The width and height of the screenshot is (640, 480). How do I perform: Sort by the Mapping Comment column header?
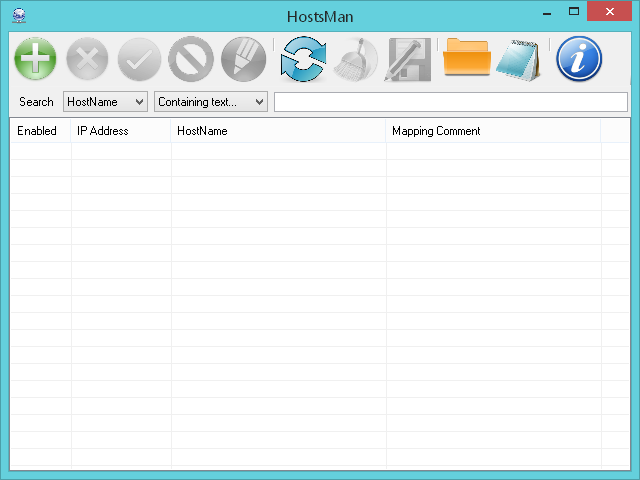click(493, 131)
